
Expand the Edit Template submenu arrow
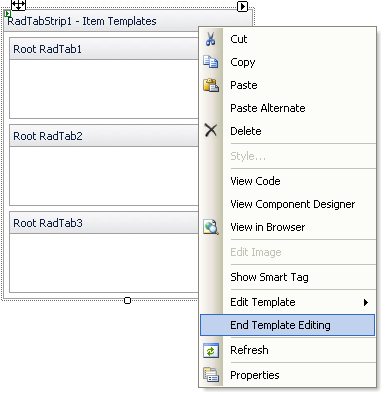pos(366,302)
